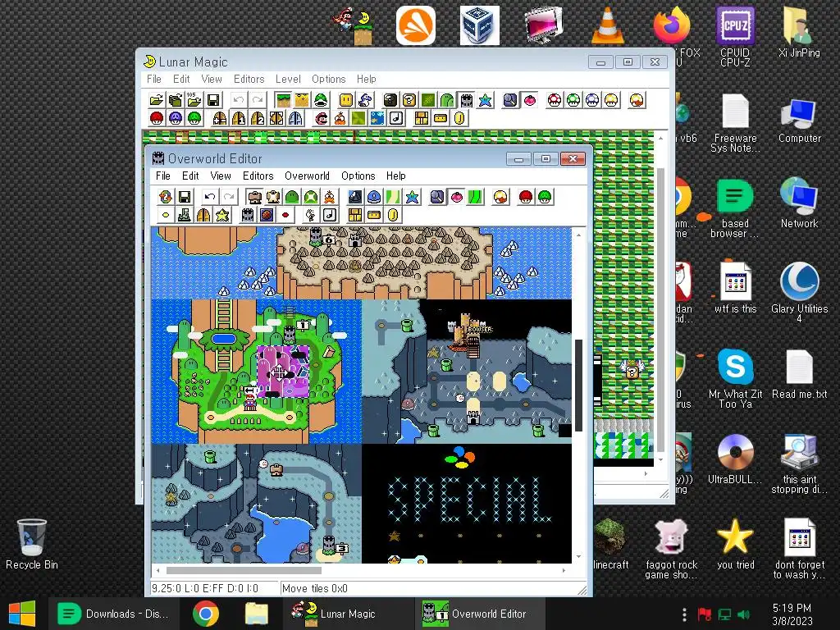Image resolution: width=840 pixels, height=630 pixels.
Task: Click the open level number 105 icon
Action: pos(194,100)
